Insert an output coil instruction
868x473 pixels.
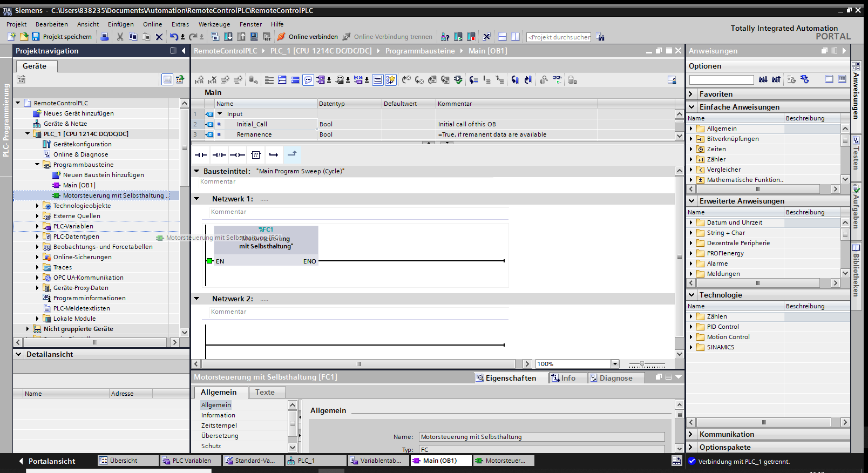pos(238,155)
